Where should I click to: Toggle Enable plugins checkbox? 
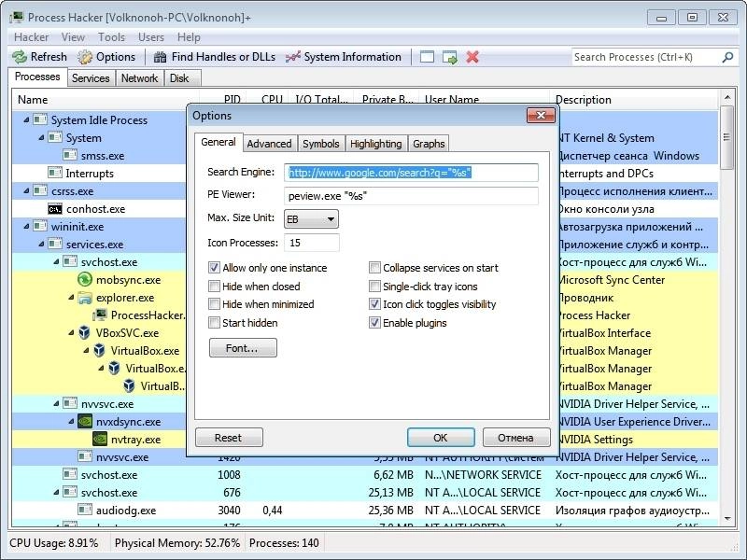click(x=375, y=322)
